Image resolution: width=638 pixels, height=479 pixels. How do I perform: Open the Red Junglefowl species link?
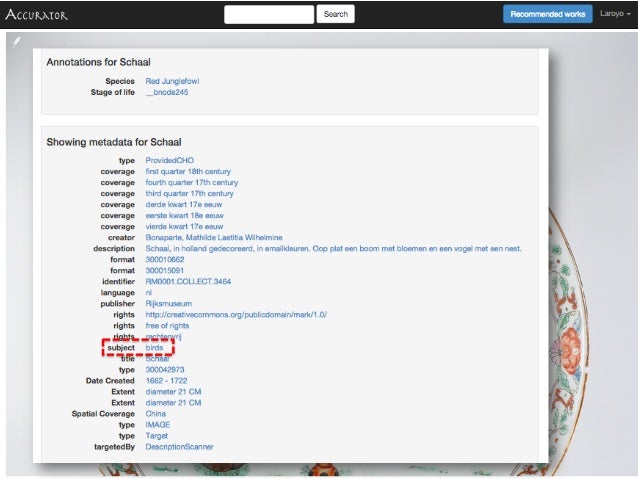(x=172, y=81)
